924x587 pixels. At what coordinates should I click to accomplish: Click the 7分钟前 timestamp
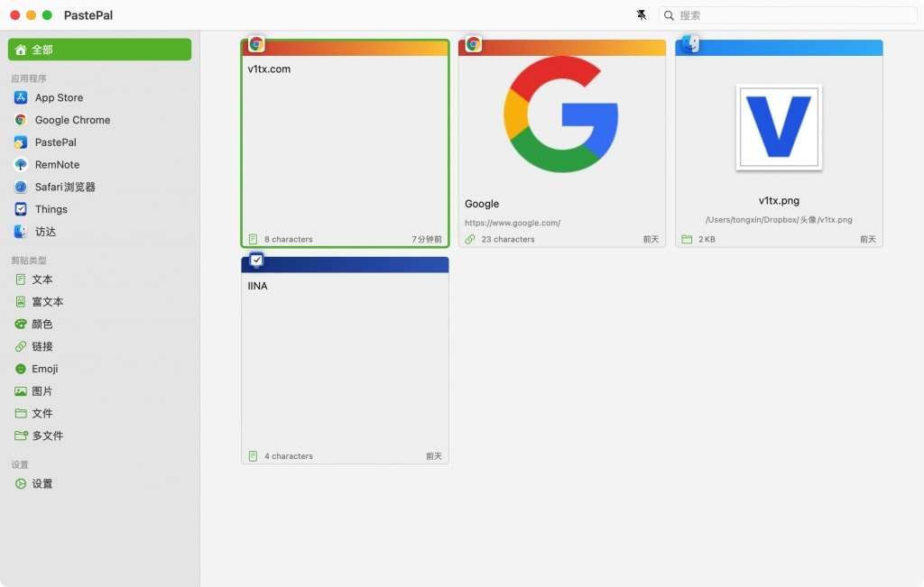[x=427, y=240]
